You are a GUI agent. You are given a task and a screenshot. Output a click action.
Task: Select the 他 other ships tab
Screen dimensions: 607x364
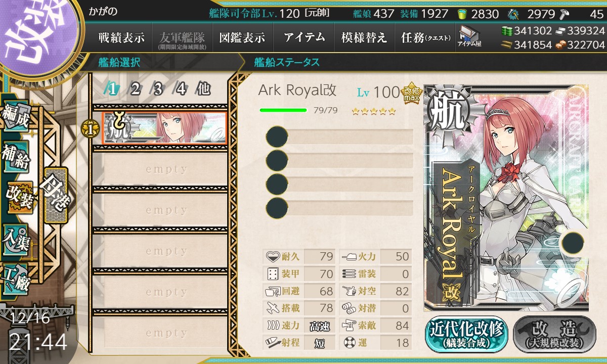203,89
